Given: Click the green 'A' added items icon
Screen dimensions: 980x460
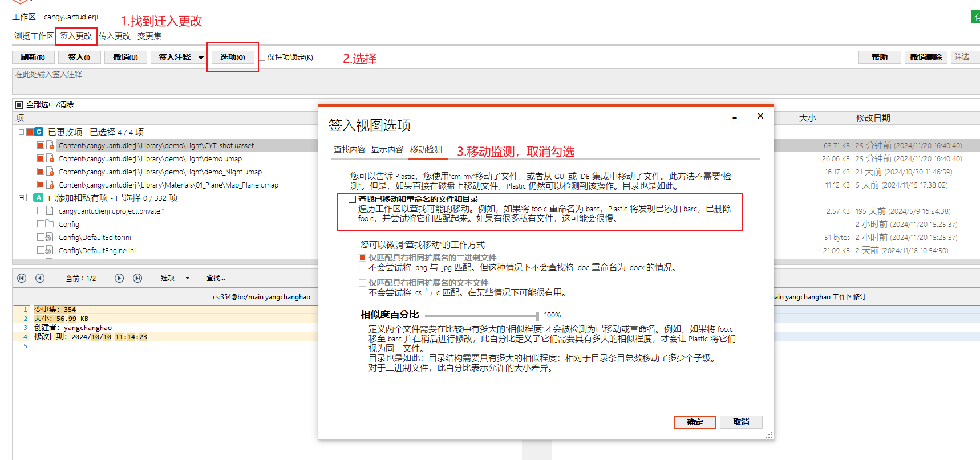Looking at the screenshot, I should [39, 198].
